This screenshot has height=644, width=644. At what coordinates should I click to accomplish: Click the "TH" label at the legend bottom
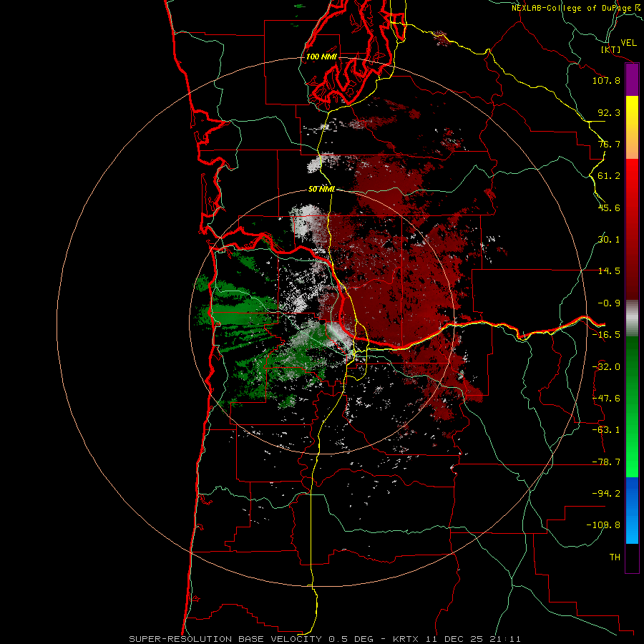[615, 557]
